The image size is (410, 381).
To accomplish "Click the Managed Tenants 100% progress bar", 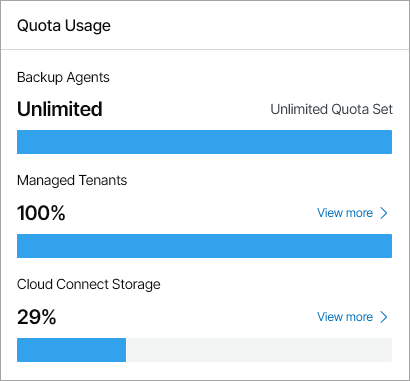I will [x=204, y=246].
